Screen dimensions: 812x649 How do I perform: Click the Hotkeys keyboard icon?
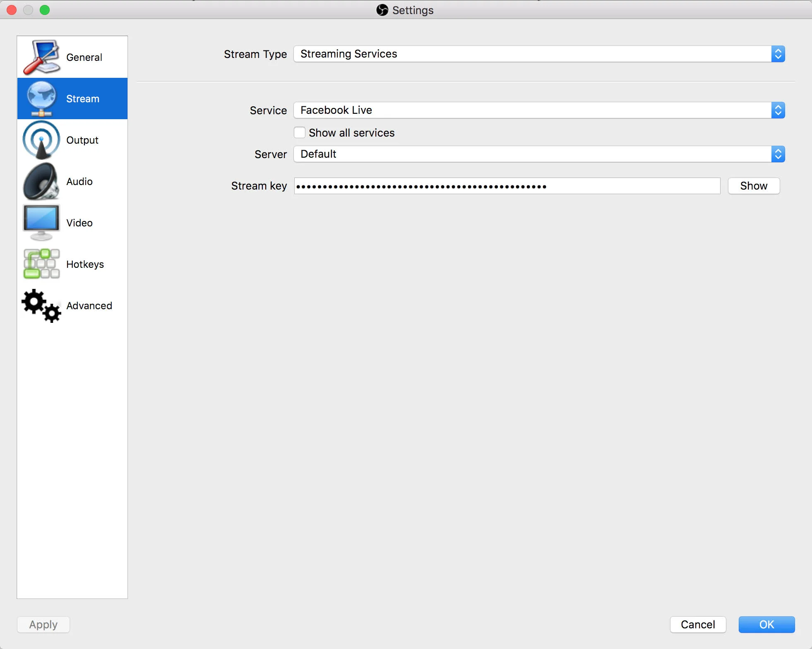41,264
